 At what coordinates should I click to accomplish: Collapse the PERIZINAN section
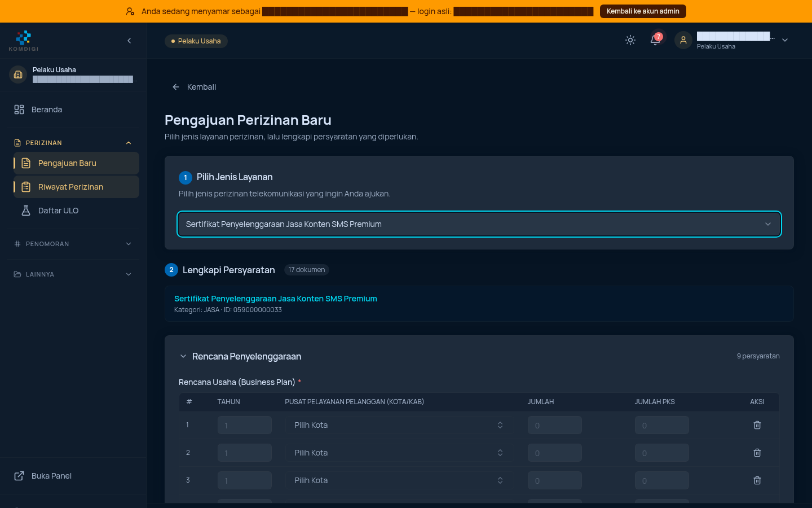point(73,143)
